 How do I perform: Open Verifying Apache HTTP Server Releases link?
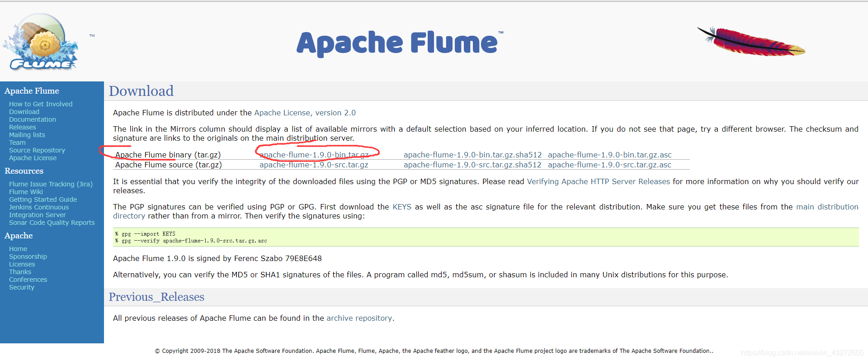[x=599, y=181]
